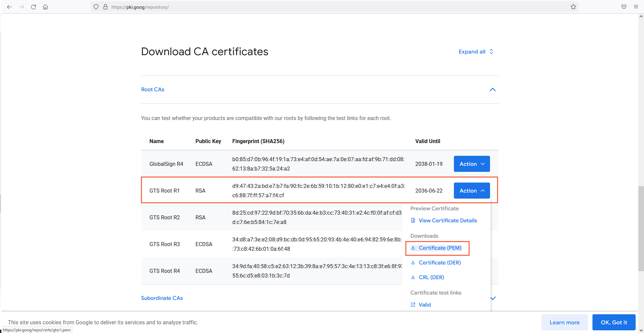Screen dimensions: 644x333
Task: Select CRL (DER) download option
Action: 431,277
